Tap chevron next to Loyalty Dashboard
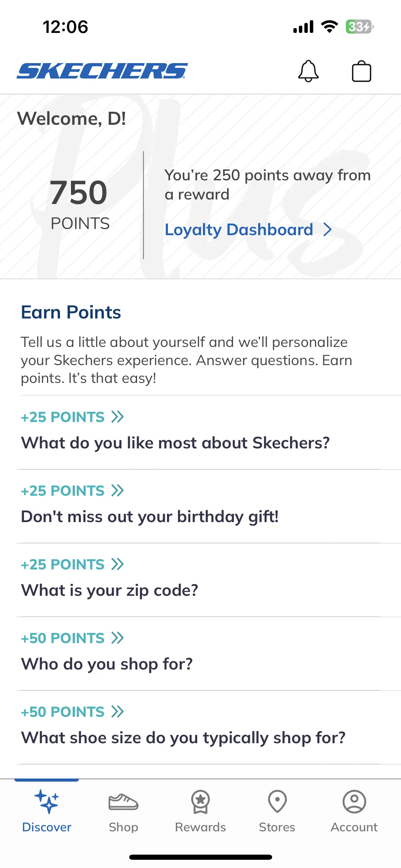Viewport: 401px width, 868px height. (328, 229)
